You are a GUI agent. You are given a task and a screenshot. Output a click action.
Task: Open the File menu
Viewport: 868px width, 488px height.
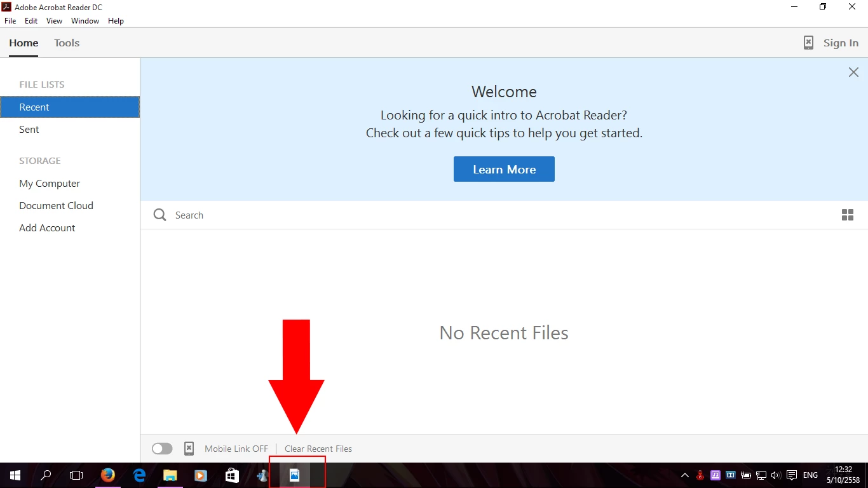click(10, 21)
